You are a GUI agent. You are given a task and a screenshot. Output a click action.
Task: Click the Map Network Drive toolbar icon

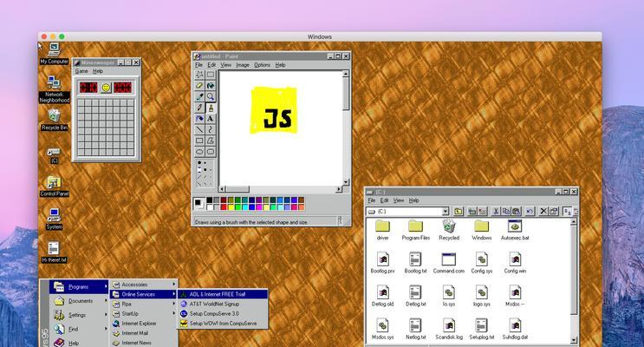[472, 212]
